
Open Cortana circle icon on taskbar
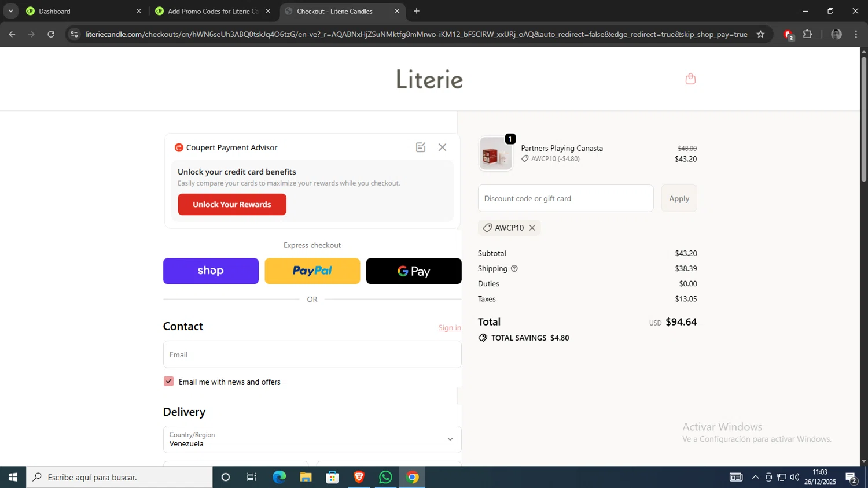[226, 477]
